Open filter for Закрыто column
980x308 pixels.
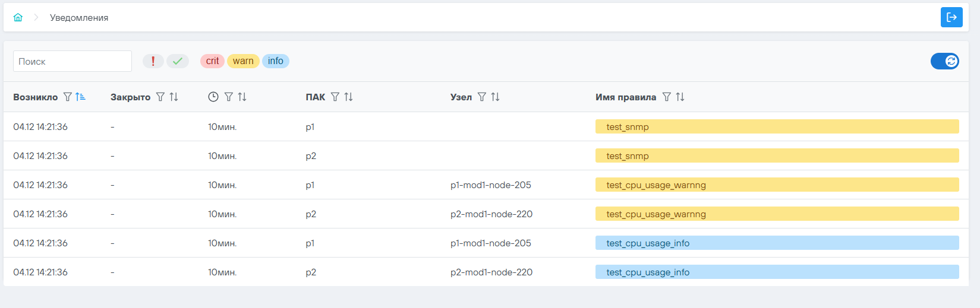[160, 97]
